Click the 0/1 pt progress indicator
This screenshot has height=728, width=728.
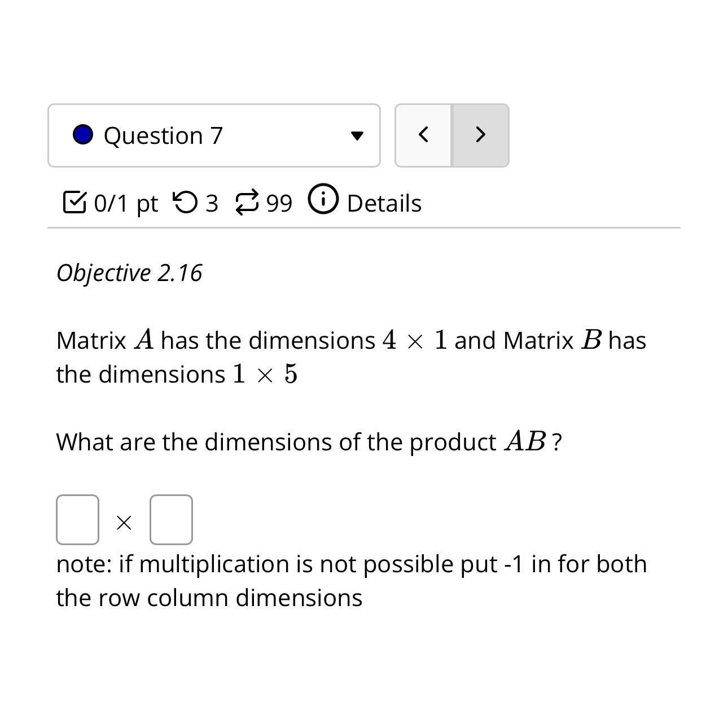125,202
